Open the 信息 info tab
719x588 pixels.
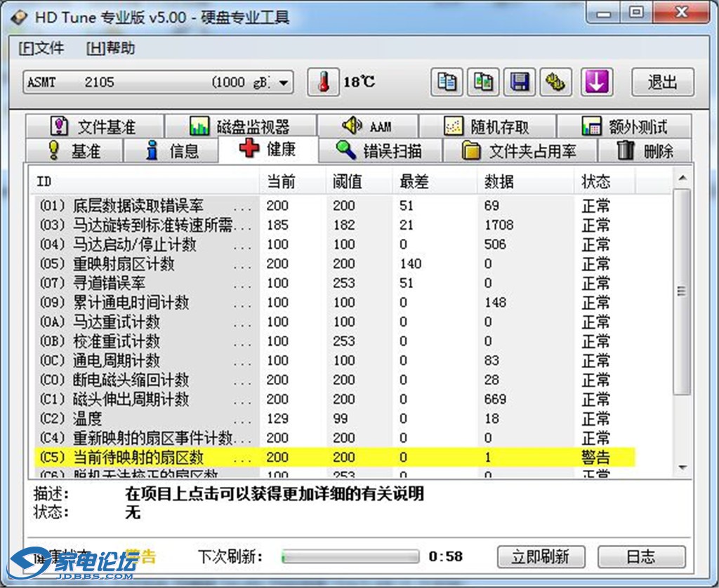[171, 150]
